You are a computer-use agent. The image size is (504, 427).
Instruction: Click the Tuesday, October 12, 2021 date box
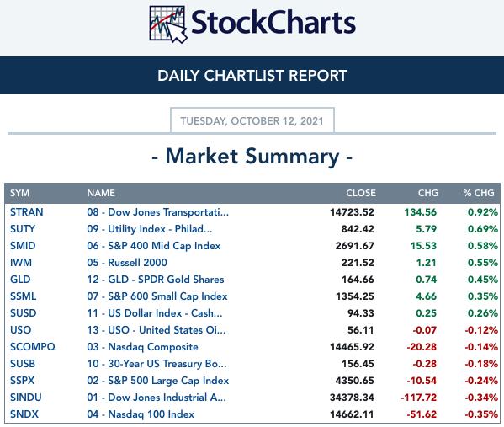(252, 120)
